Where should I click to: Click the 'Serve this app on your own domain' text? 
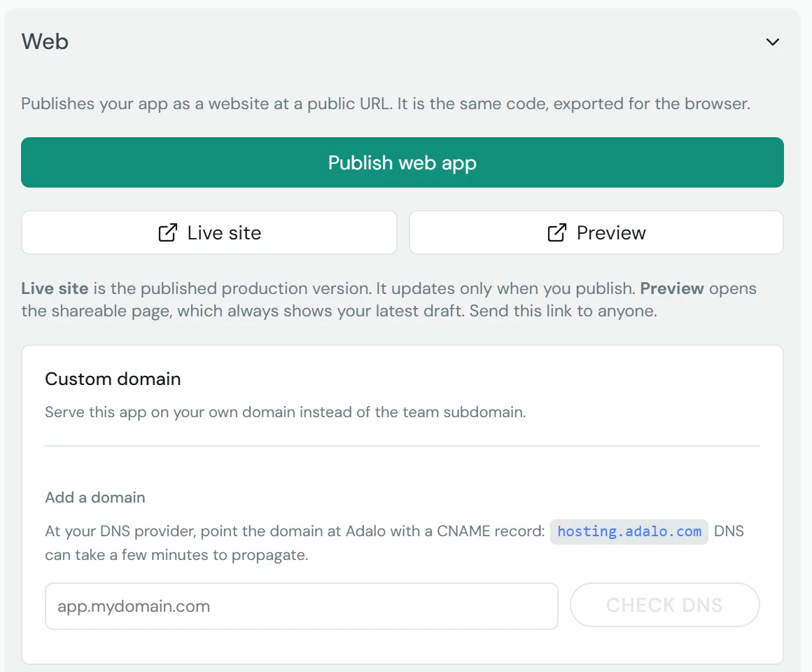(286, 412)
